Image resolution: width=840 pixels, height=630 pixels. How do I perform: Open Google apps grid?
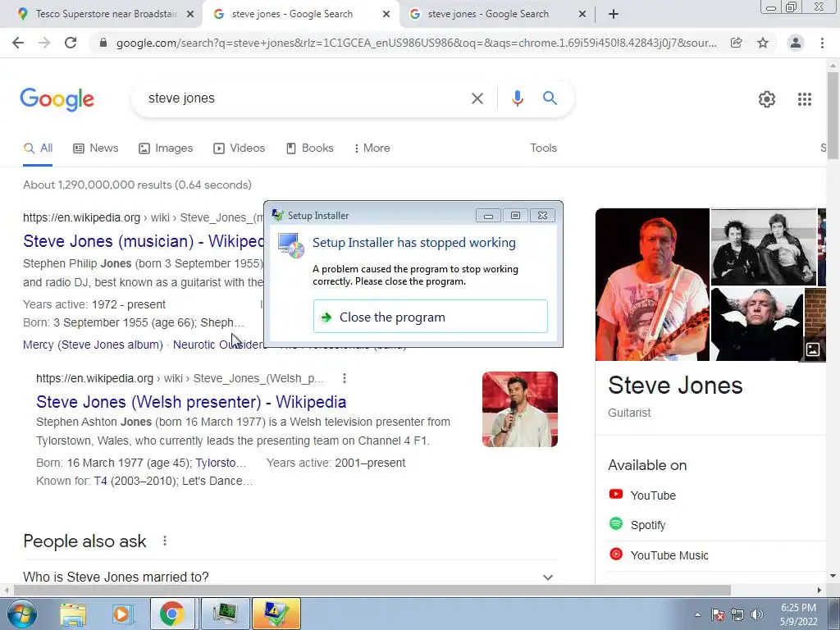pos(804,99)
